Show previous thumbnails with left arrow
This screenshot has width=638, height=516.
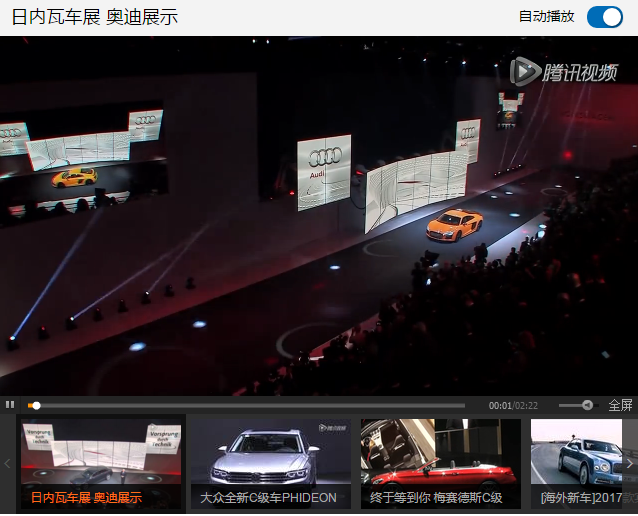[7, 464]
